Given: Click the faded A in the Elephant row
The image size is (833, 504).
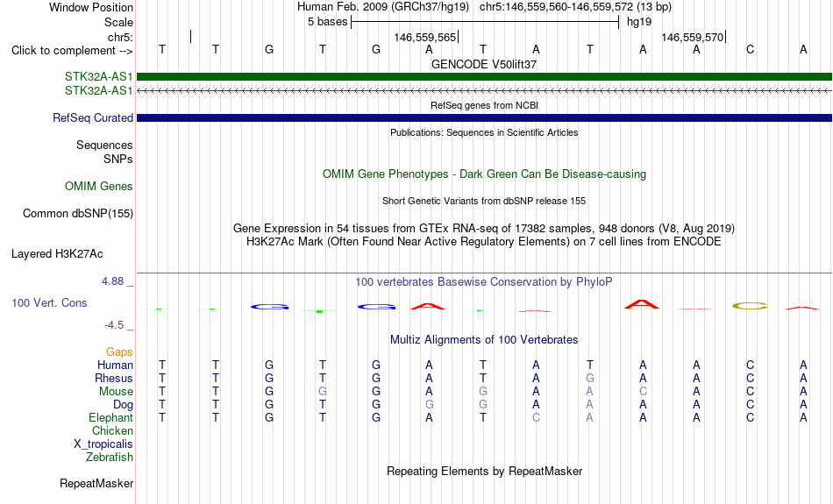Looking at the screenshot, I should [590, 417].
